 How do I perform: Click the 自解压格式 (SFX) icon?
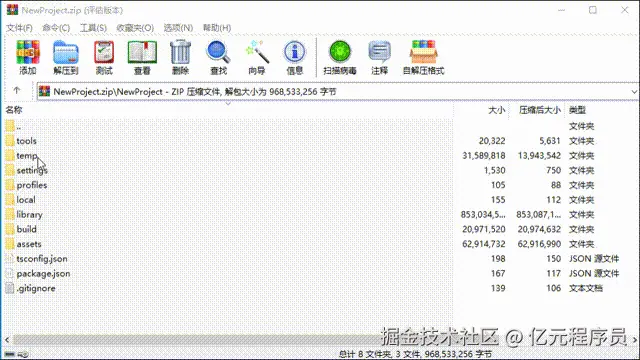pos(423,52)
